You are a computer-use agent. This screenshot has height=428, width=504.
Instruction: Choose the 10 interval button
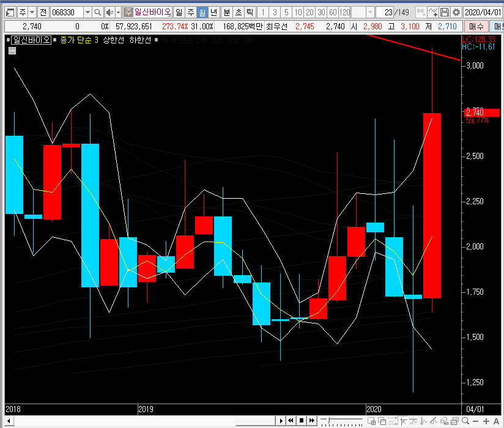tap(298, 12)
